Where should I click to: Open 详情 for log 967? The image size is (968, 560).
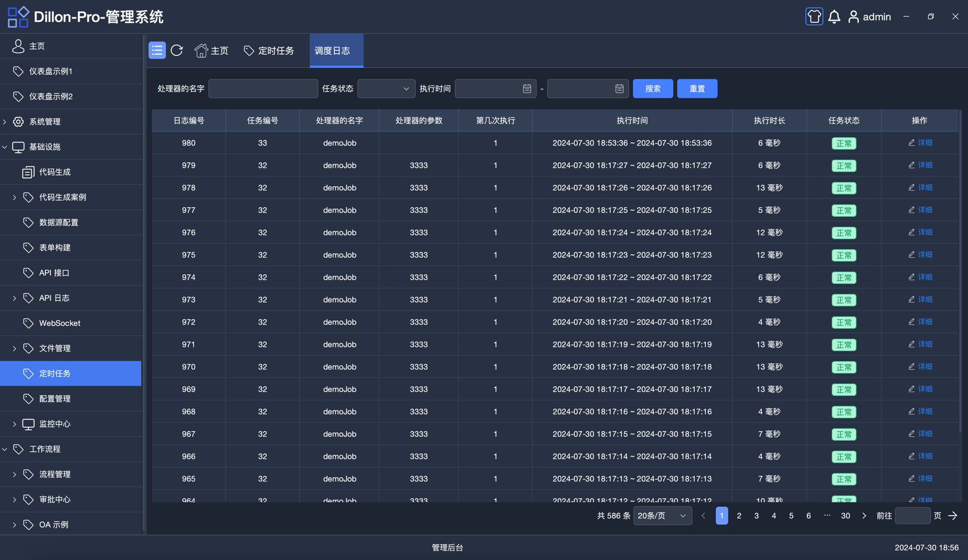point(920,434)
